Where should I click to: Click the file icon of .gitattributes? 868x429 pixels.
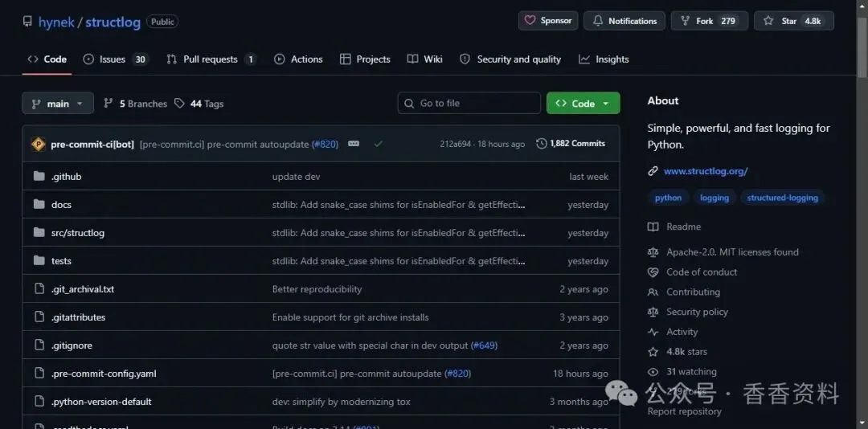(x=39, y=317)
